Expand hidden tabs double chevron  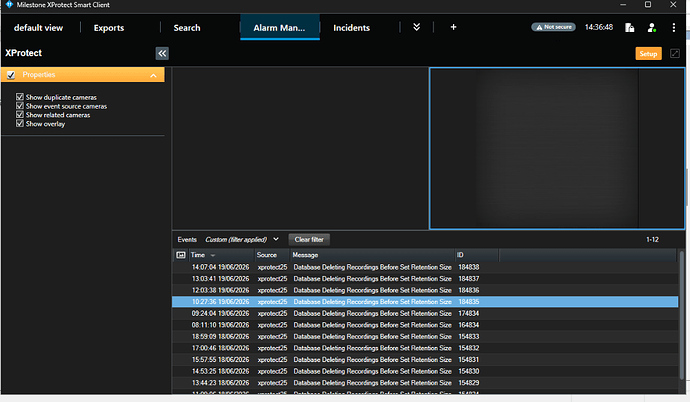pos(416,27)
